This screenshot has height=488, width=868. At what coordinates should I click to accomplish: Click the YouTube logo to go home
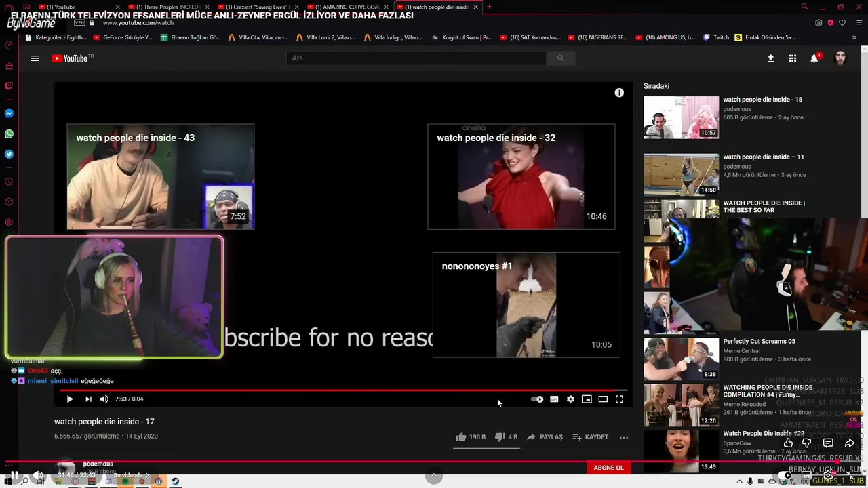[71, 58]
